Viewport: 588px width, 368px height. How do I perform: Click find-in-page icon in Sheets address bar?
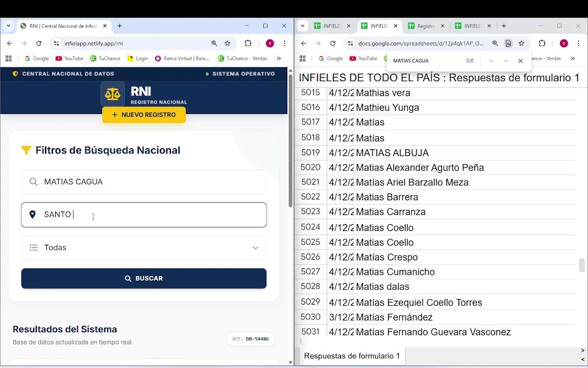(x=508, y=43)
